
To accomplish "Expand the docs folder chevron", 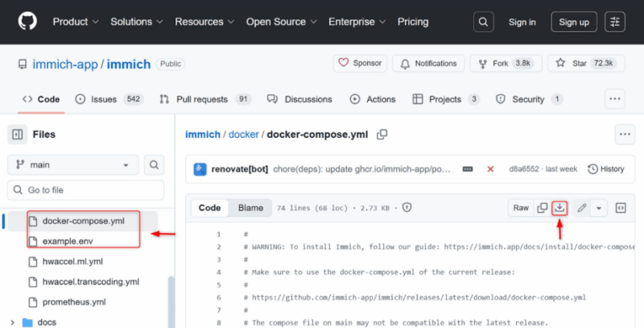I will pyautogui.click(x=12, y=322).
